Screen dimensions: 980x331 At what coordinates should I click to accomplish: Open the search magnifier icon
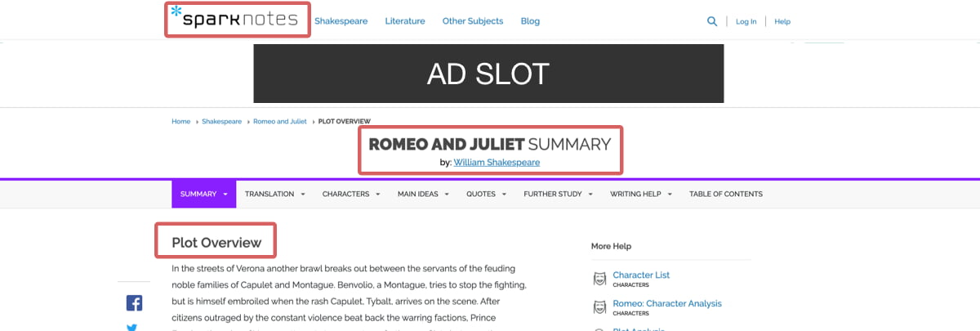(712, 21)
